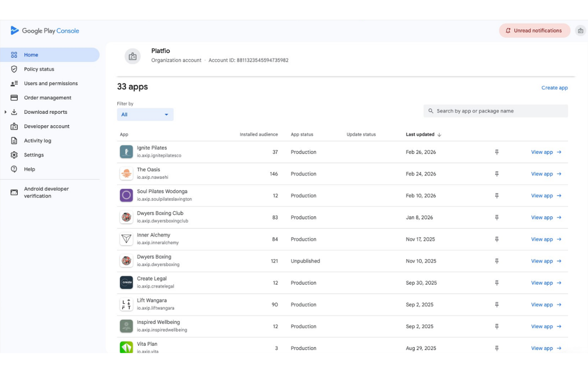This screenshot has width=588, height=373.
Task: Select Users and permissions in sidebar
Action: (x=51, y=83)
